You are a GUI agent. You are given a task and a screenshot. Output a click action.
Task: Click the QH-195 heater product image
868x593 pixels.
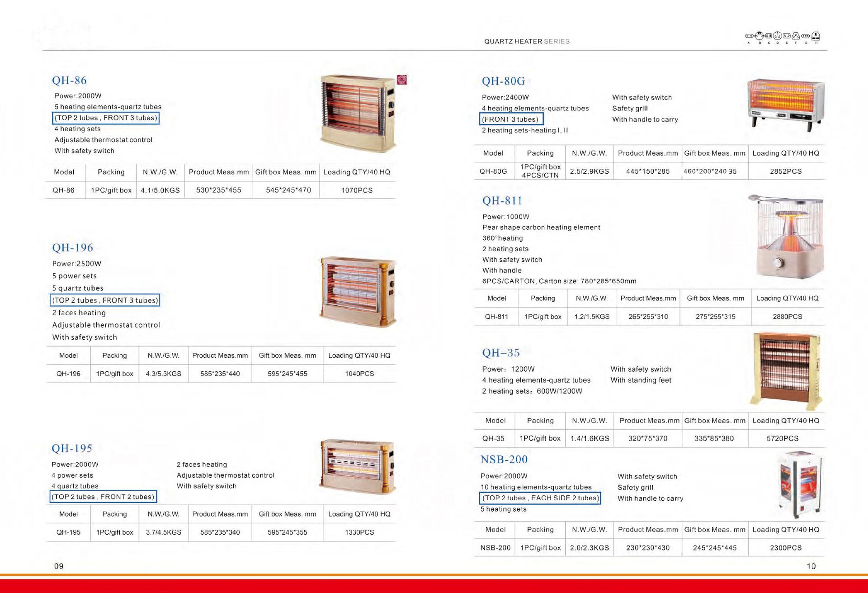pyautogui.click(x=358, y=466)
